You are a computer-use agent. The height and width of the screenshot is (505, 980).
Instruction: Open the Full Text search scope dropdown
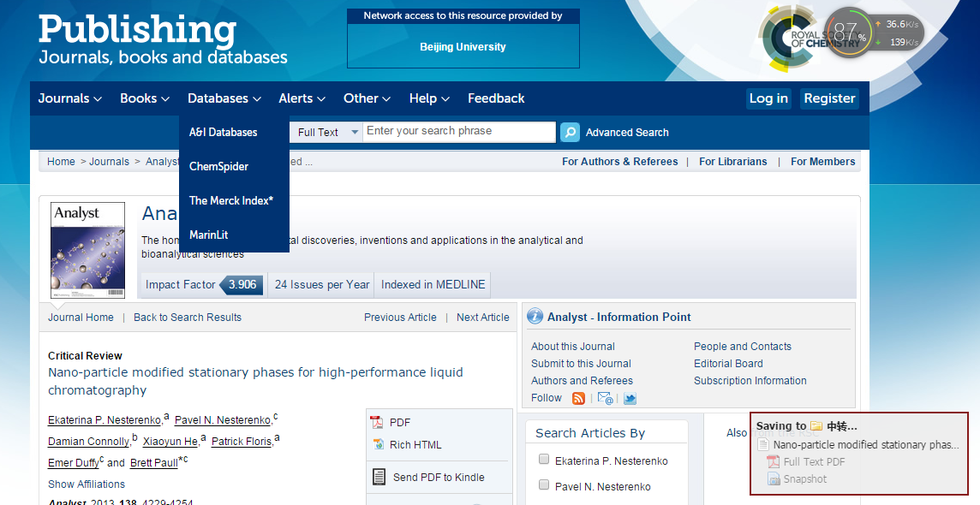click(326, 133)
